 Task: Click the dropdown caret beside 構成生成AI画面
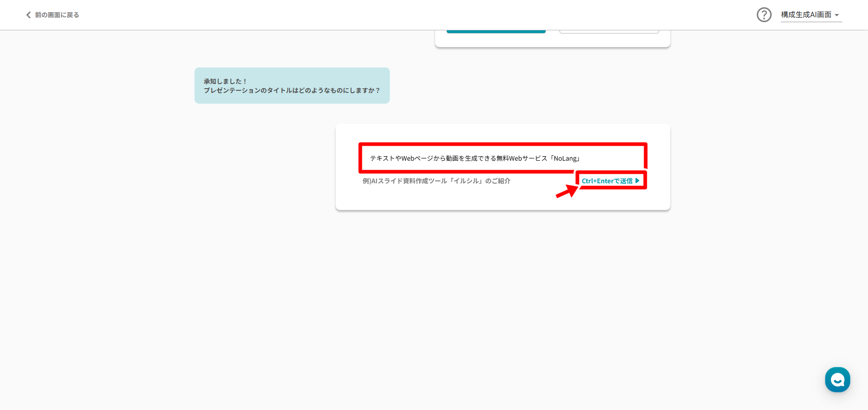(x=837, y=15)
